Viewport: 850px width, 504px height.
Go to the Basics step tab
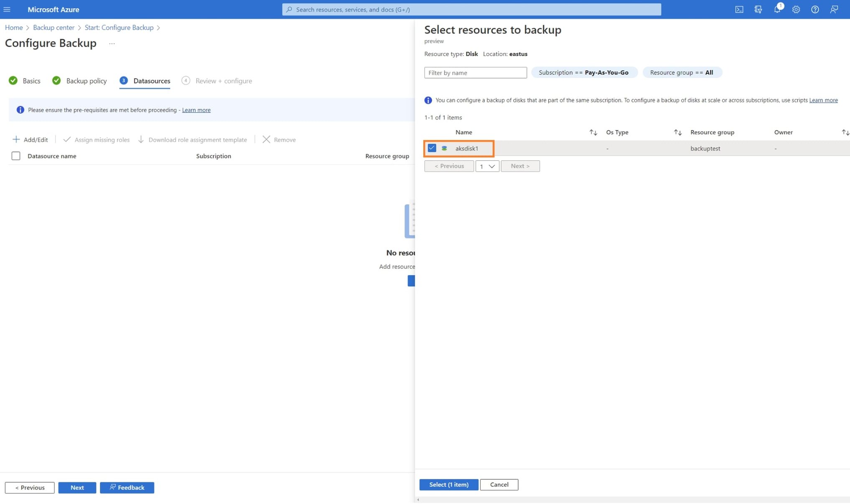point(31,81)
